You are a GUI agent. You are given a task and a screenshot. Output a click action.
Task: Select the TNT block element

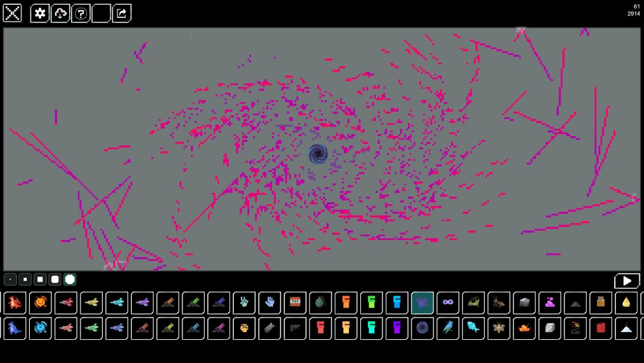[x=295, y=303]
